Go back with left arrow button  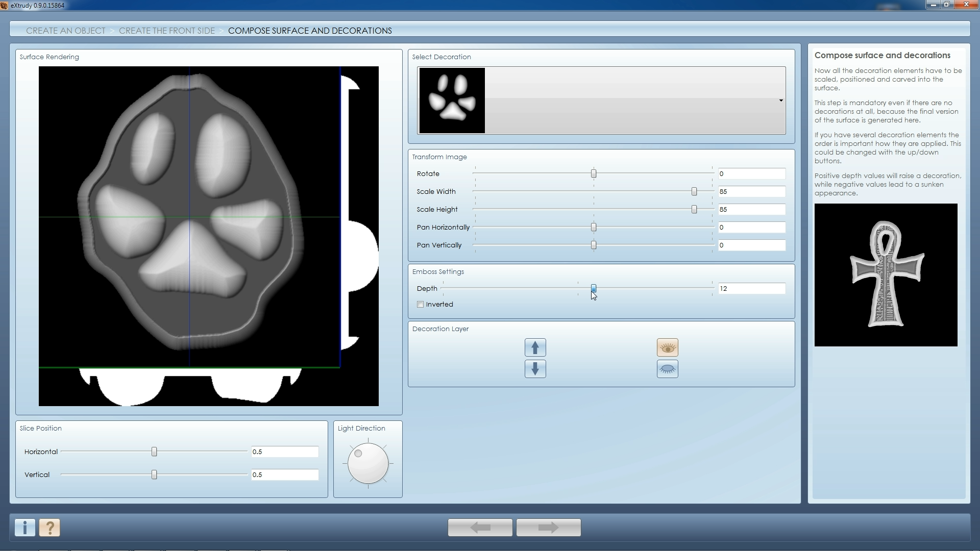coord(480,528)
